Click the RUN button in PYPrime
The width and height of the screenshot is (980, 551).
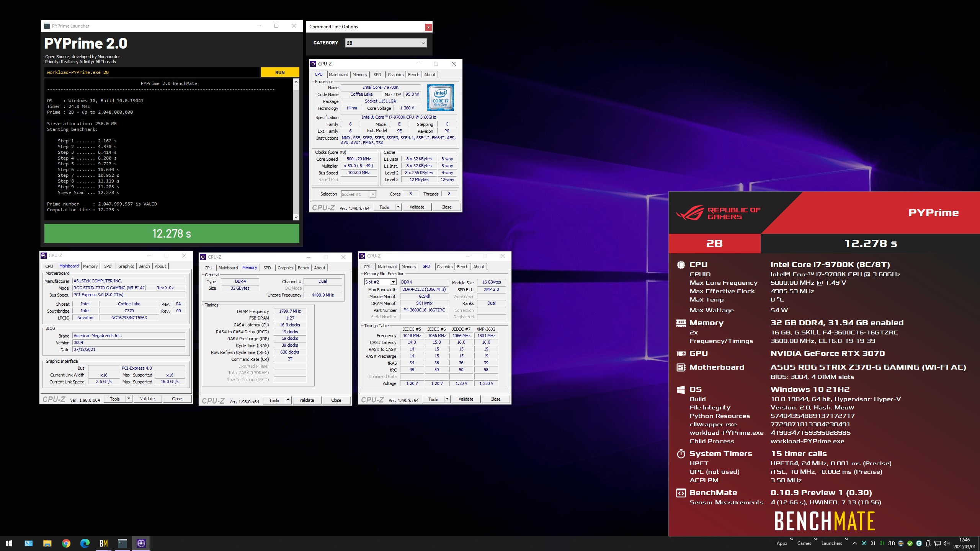(280, 72)
